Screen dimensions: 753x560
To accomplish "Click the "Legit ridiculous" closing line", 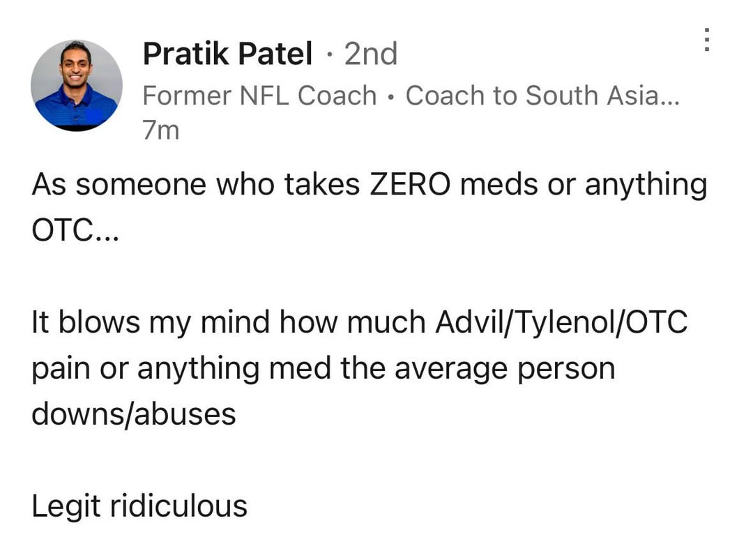I will [139, 506].
